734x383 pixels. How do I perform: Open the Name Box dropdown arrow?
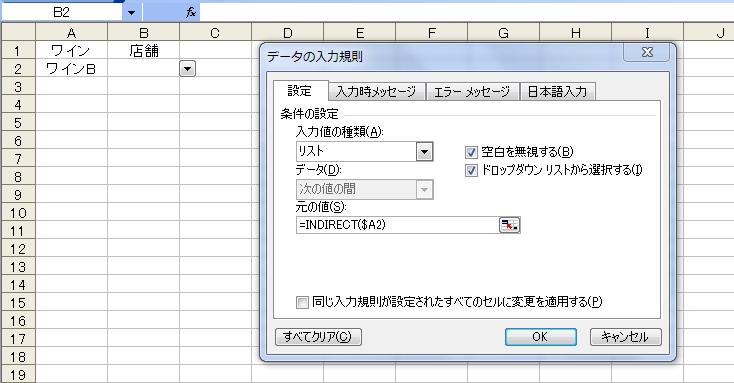point(132,13)
